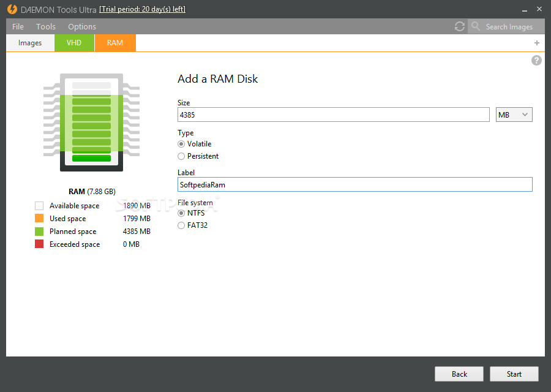This screenshot has height=392, width=551.
Task: Click the DAEMON Tools lightning logo icon
Action: coord(12,9)
